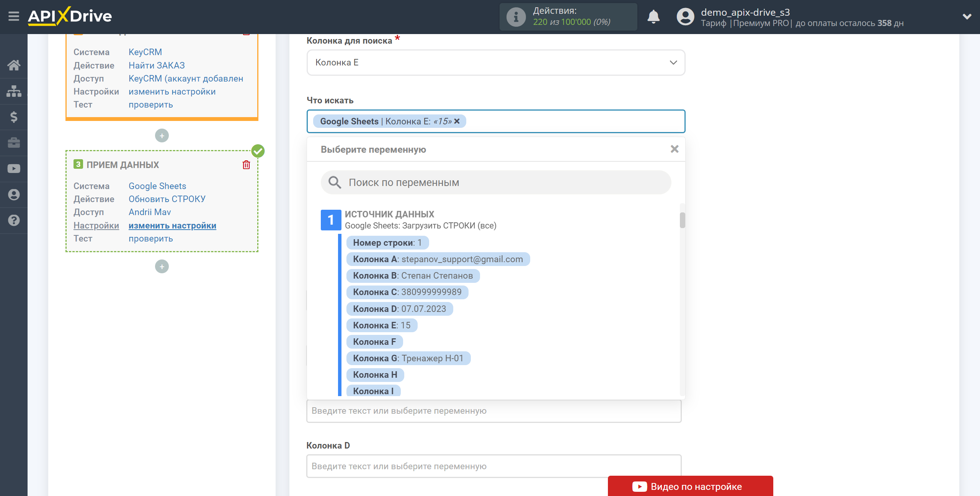This screenshot has width=980, height=496.
Task: Click проверить in KeyCRM block
Action: coord(150,104)
